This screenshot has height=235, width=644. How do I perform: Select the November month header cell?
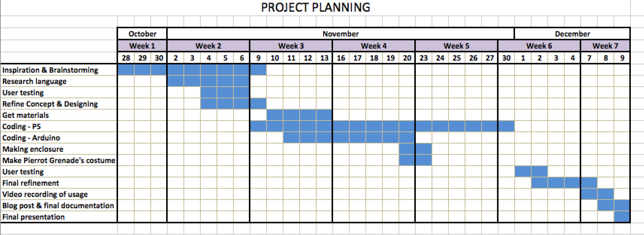(x=341, y=34)
